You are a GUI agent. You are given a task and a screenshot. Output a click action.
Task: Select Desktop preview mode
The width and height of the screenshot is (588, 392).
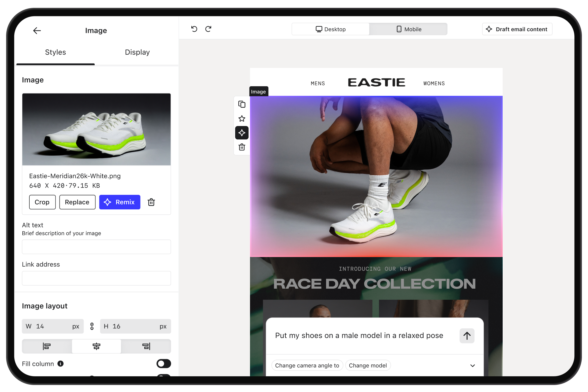point(331,29)
